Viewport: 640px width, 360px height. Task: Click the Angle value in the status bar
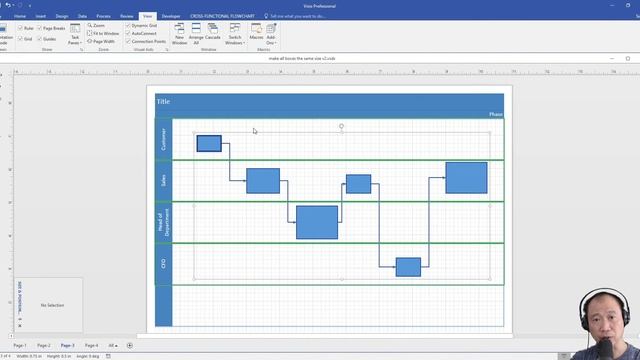pyautogui.click(x=88, y=356)
